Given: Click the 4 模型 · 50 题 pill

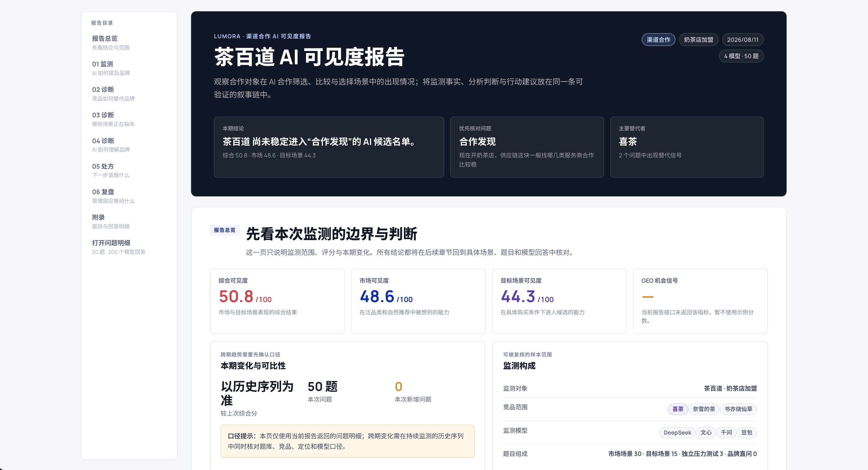Looking at the screenshot, I should 741,56.
